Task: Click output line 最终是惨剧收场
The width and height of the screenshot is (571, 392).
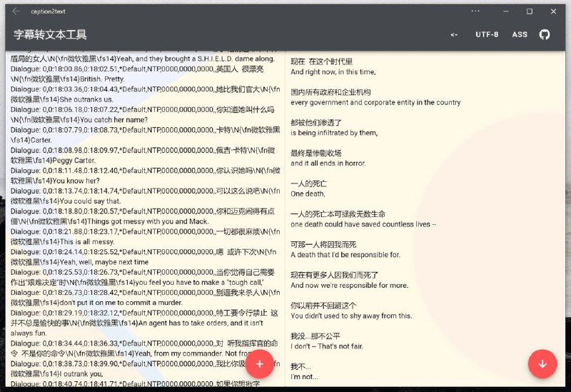Action: [315, 153]
